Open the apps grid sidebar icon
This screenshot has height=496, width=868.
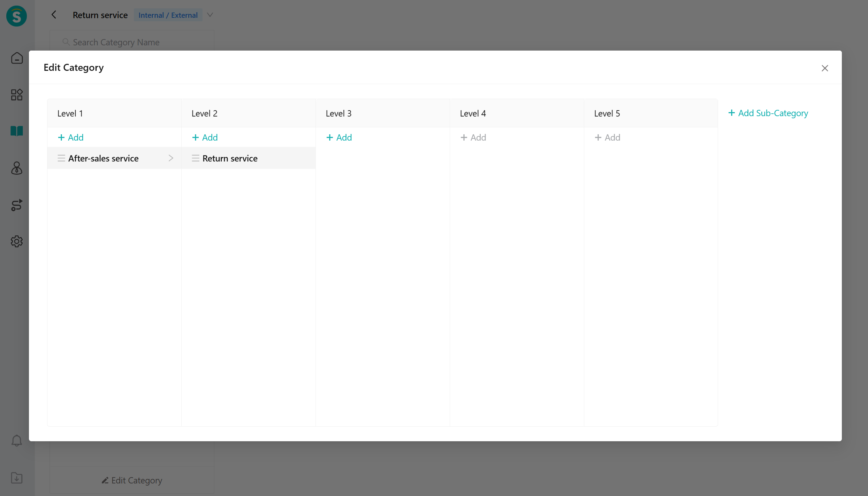click(16, 95)
